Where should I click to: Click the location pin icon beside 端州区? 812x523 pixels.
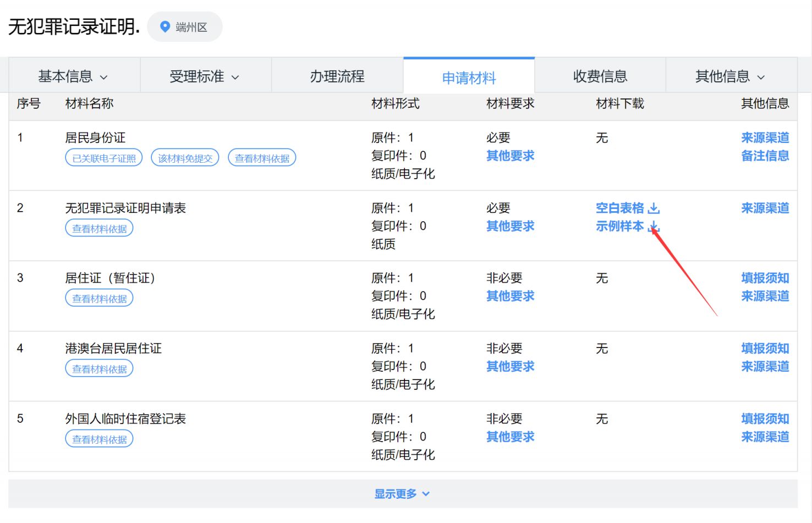pos(164,27)
